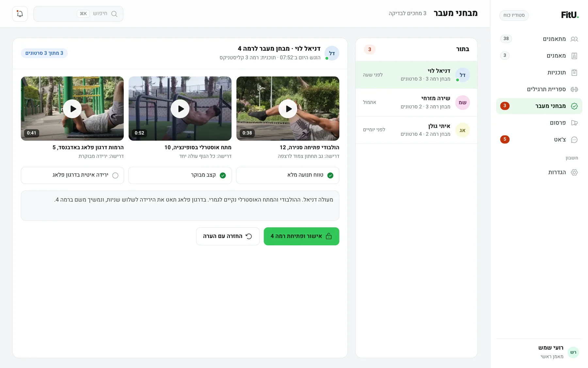Click the אג avatar of איתי גולן
Viewport: 588px width, 368px height.
pos(463,130)
